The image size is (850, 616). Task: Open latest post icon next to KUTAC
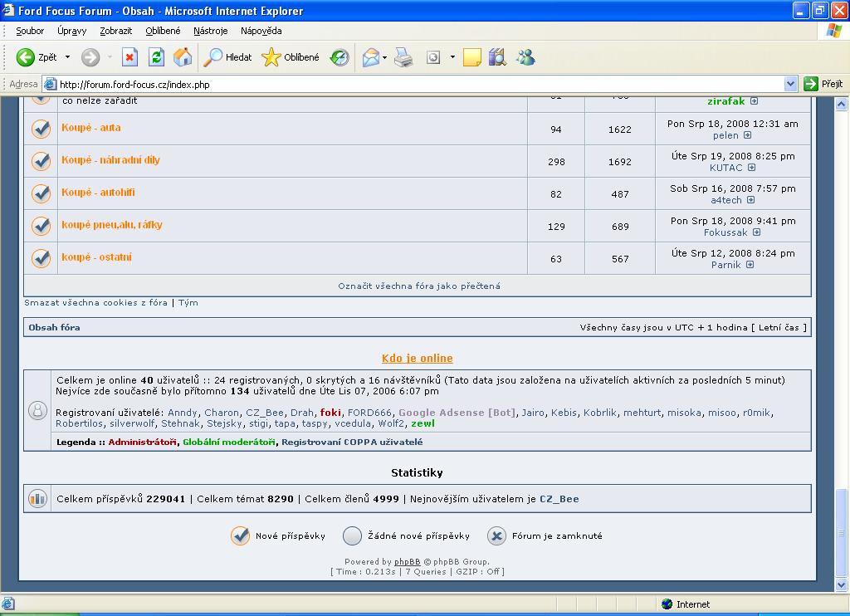point(751,168)
